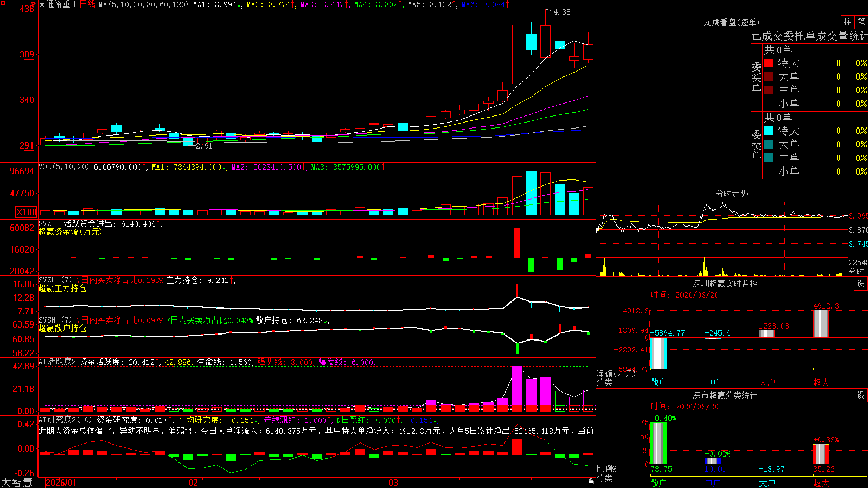Screen dimensions: 868x488
Task: Click the small red square icon at top-left corner
Action: point(3,4)
